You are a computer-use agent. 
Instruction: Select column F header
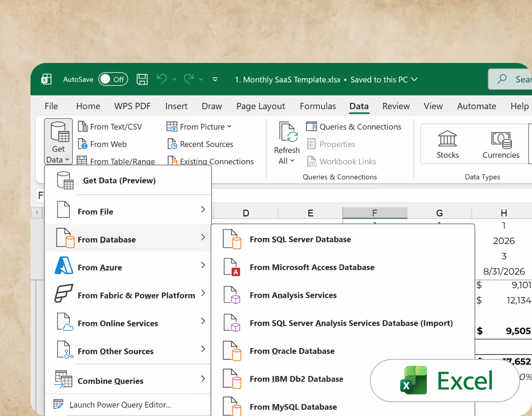[x=375, y=213]
